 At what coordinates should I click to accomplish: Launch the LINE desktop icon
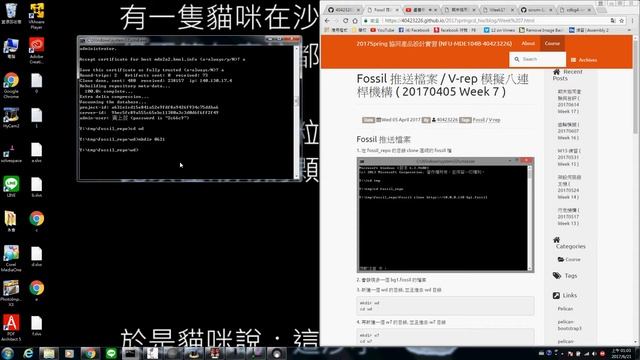tap(11, 187)
